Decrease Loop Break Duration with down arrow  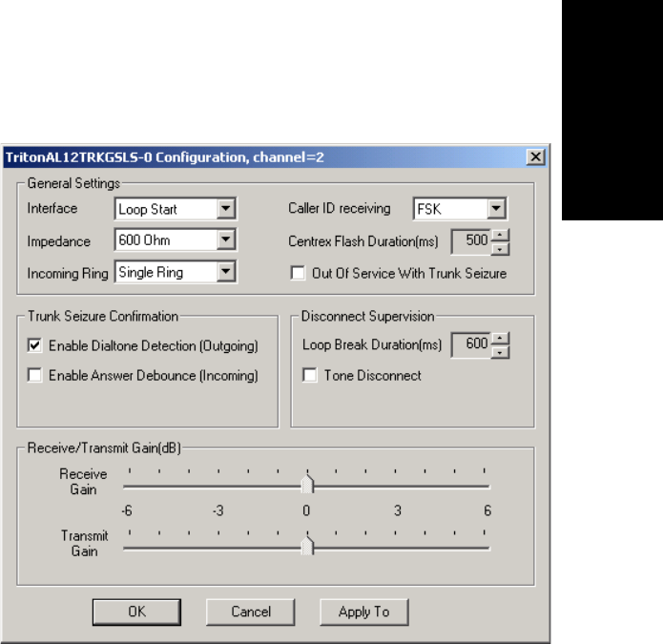[500, 352]
